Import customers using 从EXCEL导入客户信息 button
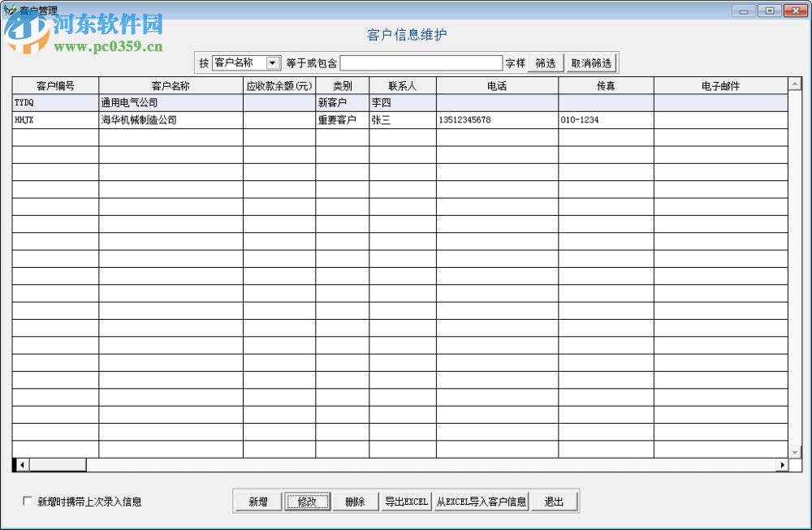This screenshot has width=812, height=530. pyautogui.click(x=482, y=501)
